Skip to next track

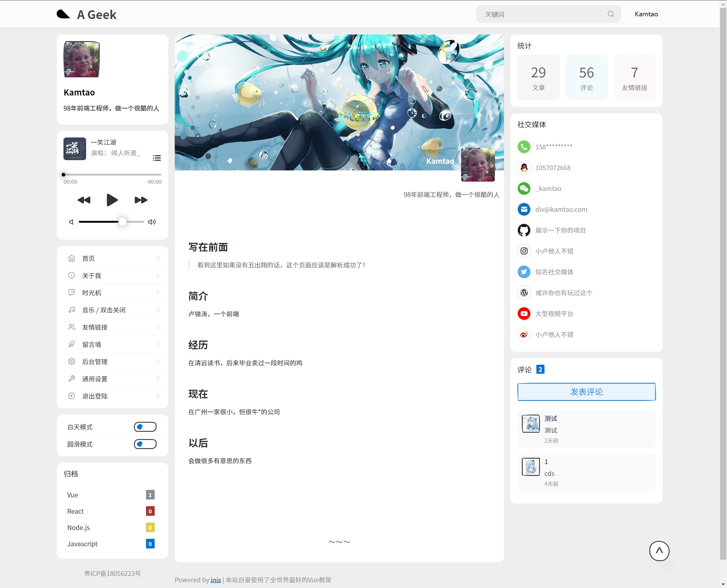(141, 200)
